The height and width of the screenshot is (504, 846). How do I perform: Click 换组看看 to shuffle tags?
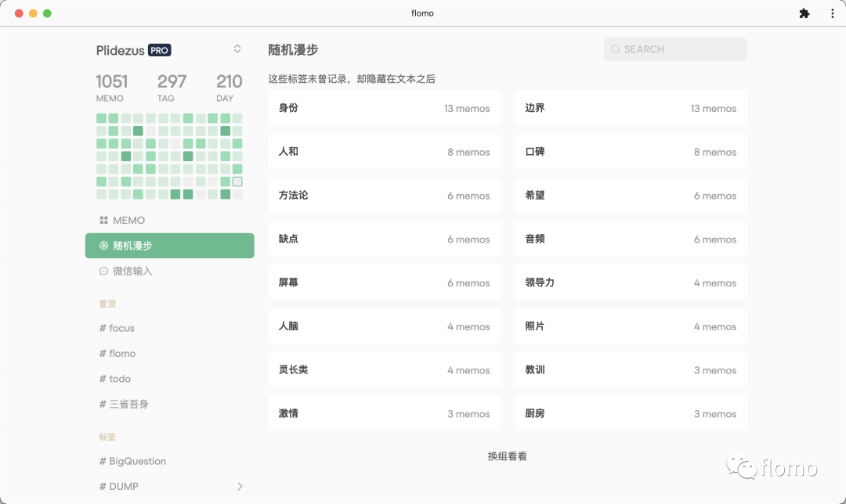(507, 456)
